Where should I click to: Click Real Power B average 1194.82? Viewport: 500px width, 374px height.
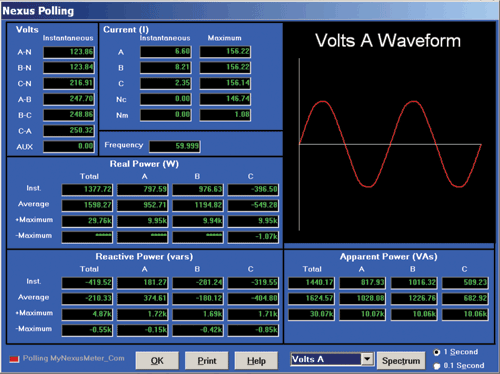(x=198, y=205)
